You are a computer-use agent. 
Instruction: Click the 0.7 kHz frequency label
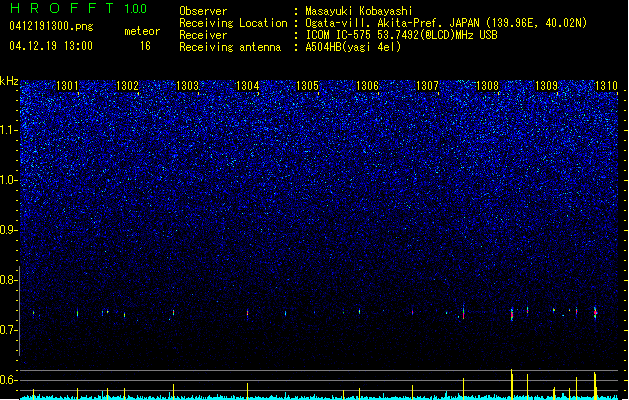coord(9,330)
